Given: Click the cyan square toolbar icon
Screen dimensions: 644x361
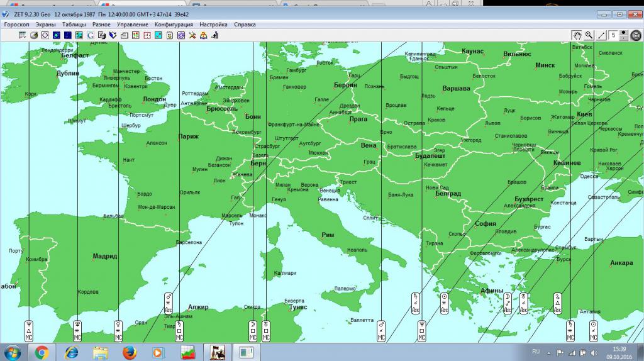Looking at the screenshot, I should click(x=158, y=35).
